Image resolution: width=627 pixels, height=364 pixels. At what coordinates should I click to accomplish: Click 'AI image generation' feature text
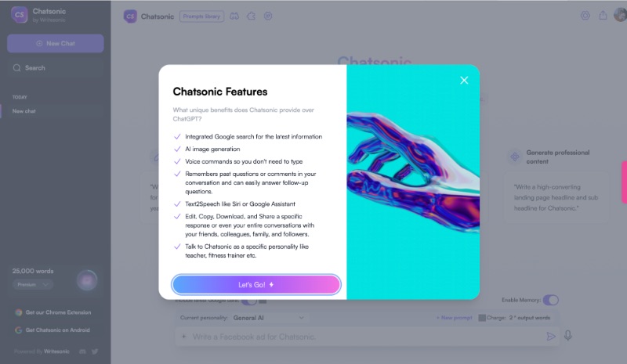(x=212, y=149)
